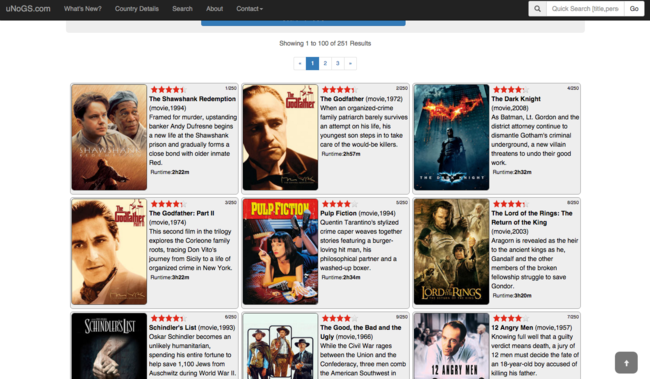Viewport: 650px width, 379px height.
Task: Click the previous page arrow «
Action: pos(300,63)
